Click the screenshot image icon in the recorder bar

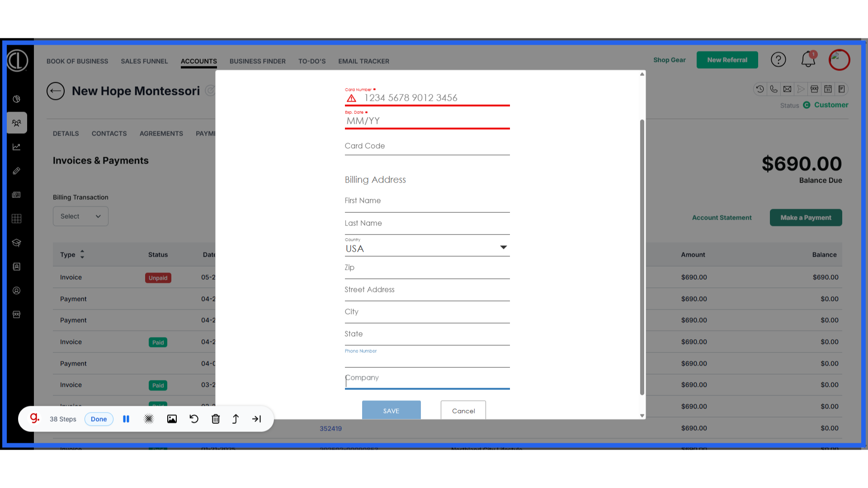point(172,419)
